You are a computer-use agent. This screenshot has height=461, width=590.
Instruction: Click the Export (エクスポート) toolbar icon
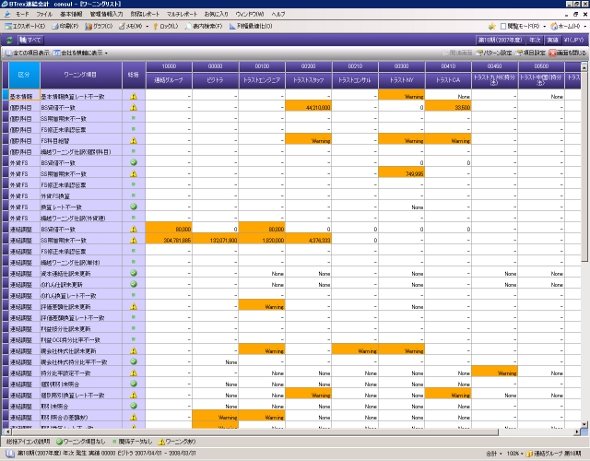(x=8, y=26)
